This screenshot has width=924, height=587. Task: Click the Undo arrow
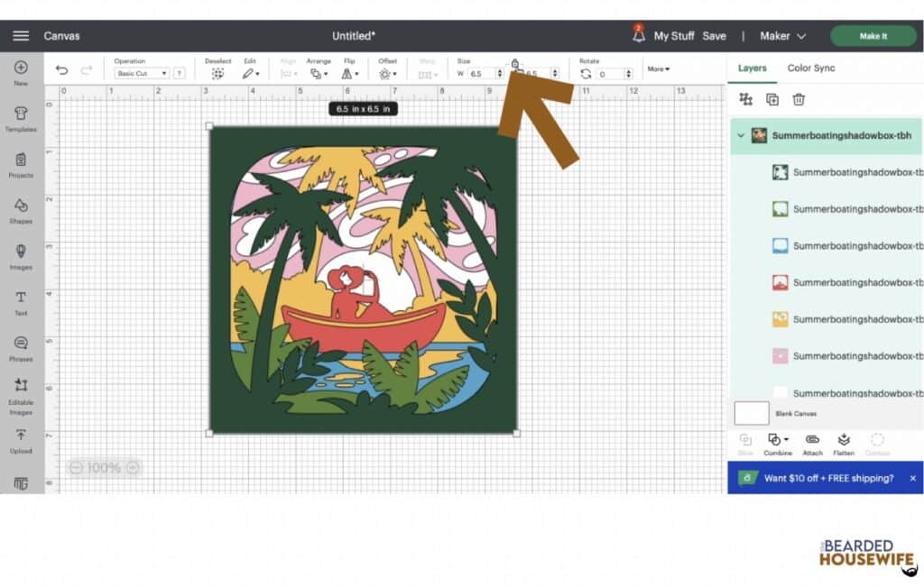61,70
